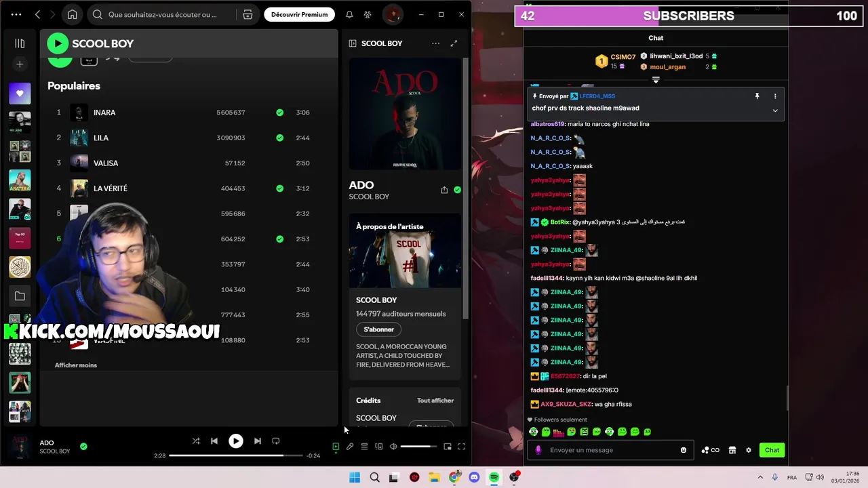Image resolution: width=868 pixels, height=488 pixels.
Task: Follow artist with S'abonner button
Action: click(x=378, y=329)
